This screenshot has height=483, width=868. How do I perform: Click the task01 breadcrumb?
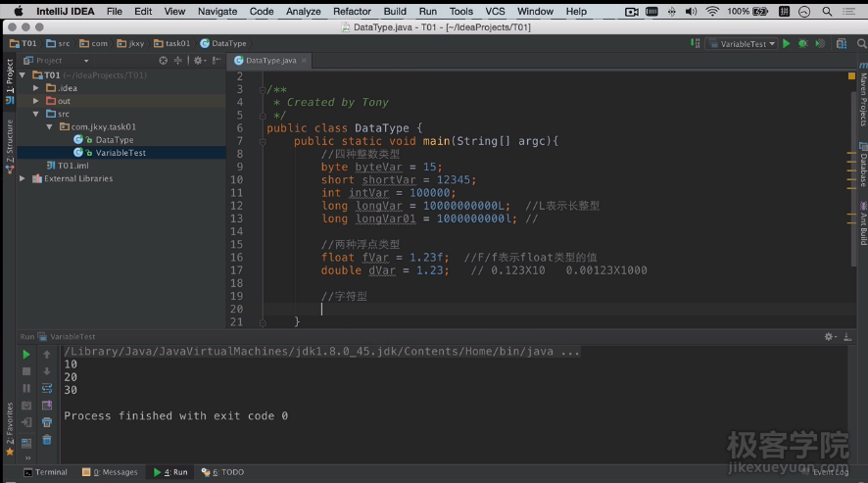pyautogui.click(x=176, y=44)
